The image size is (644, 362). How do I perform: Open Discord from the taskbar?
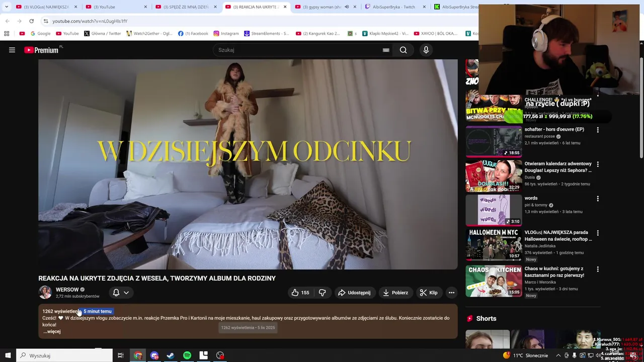[154, 355]
